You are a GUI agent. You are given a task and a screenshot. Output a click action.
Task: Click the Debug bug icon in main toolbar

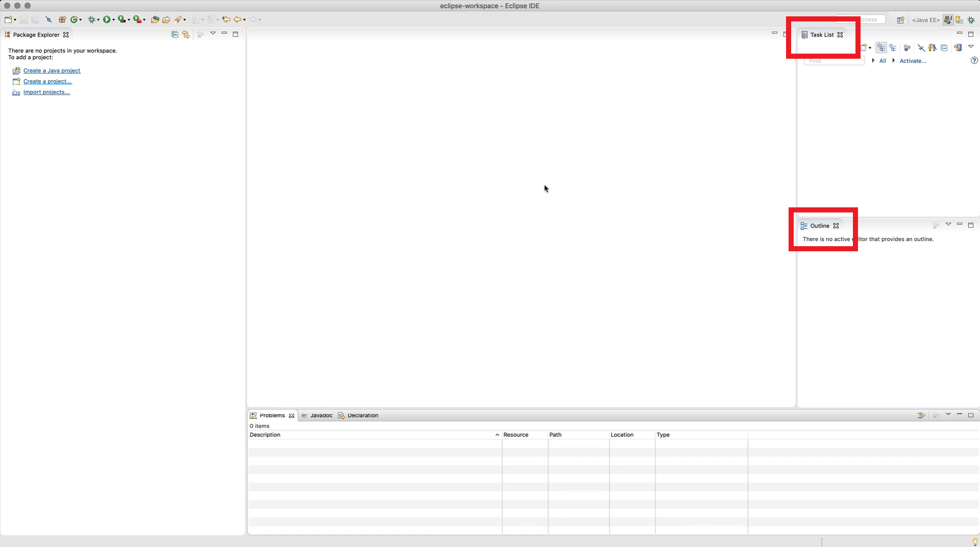(91, 19)
